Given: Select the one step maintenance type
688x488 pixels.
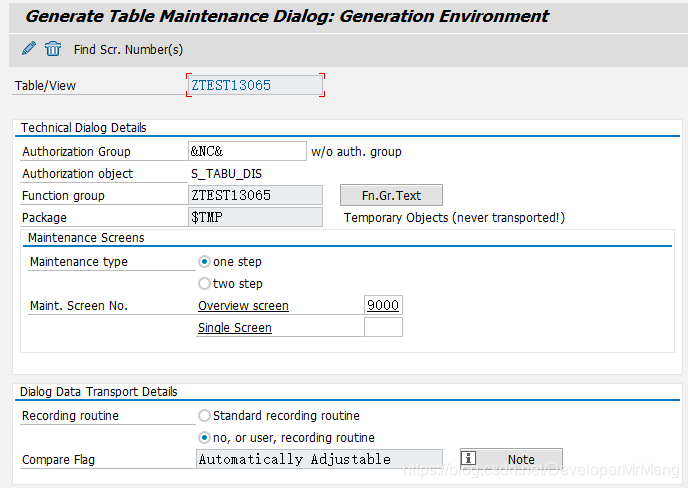Looking at the screenshot, I should coord(205,262).
